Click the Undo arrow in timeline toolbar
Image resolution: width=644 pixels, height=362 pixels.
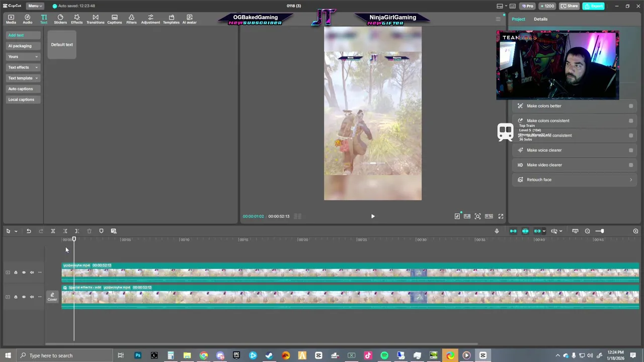pyautogui.click(x=29, y=231)
